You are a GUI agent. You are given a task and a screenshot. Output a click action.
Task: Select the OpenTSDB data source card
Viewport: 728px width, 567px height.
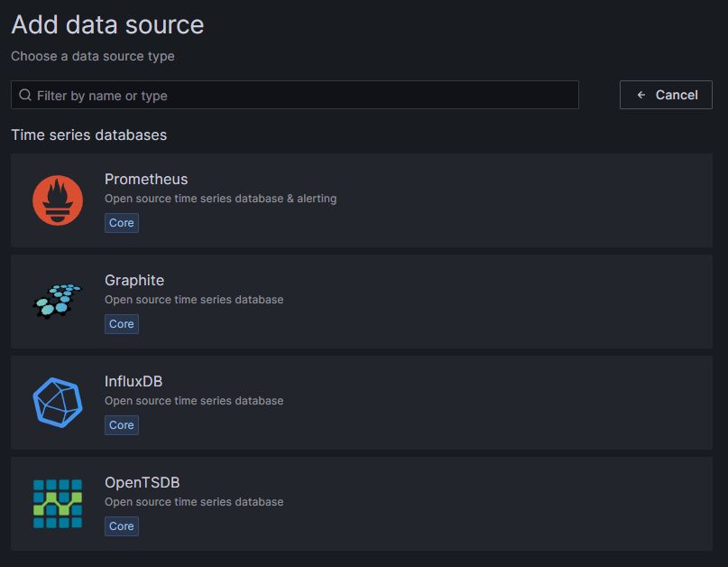(361, 504)
